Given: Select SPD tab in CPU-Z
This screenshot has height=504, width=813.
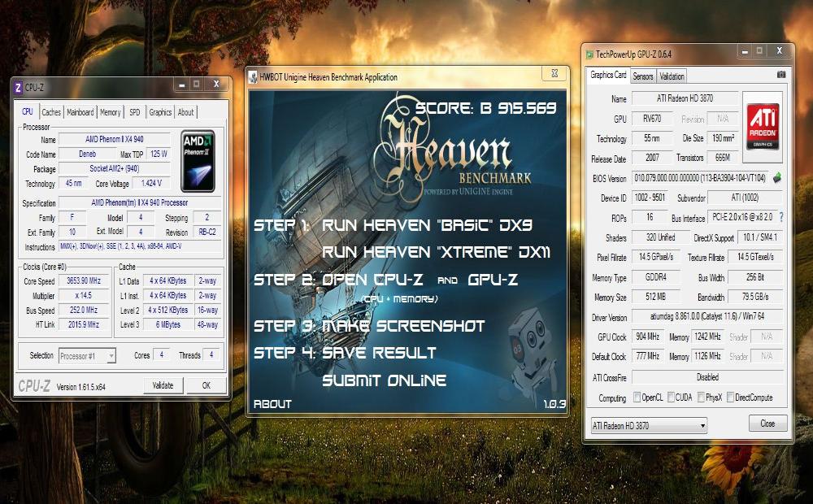Looking at the screenshot, I should coord(135,112).
